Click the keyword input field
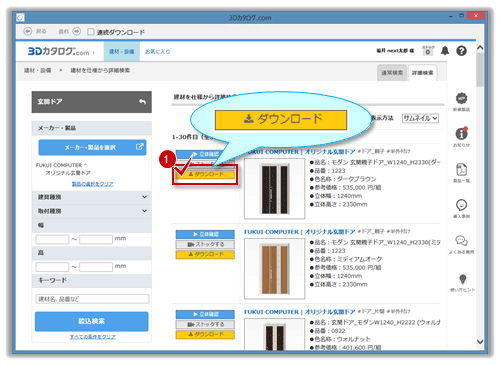Screen dimensions: 500x365 92,299
